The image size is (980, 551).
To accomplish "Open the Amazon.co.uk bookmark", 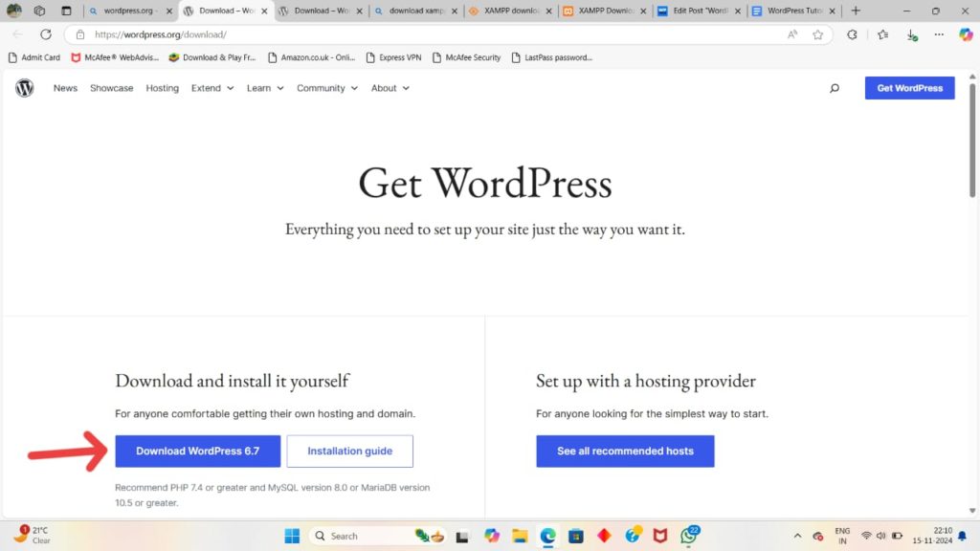I will coord(311,57).
